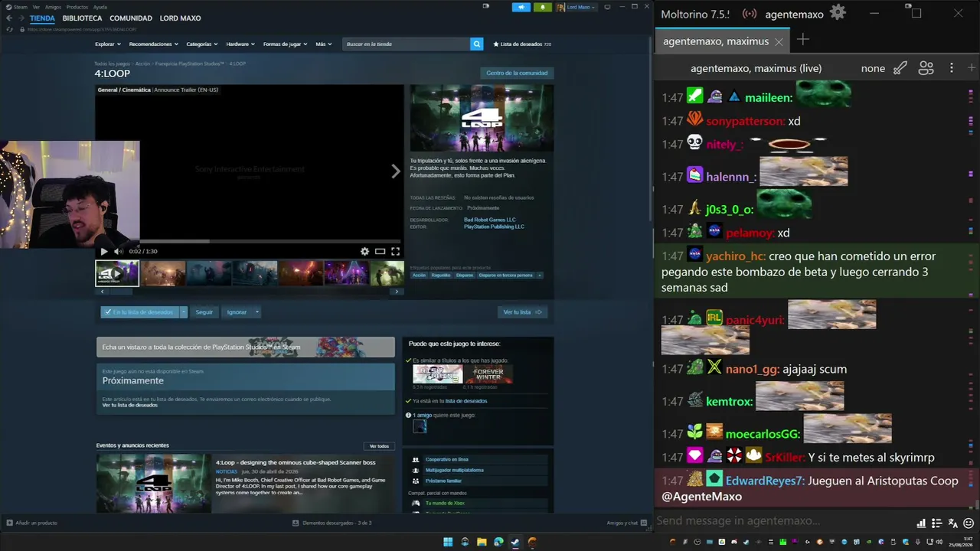The width and height of the screenshot is (980, 551).
Task: Open trailer video settings gear
Action: click(x=364, y=251)
